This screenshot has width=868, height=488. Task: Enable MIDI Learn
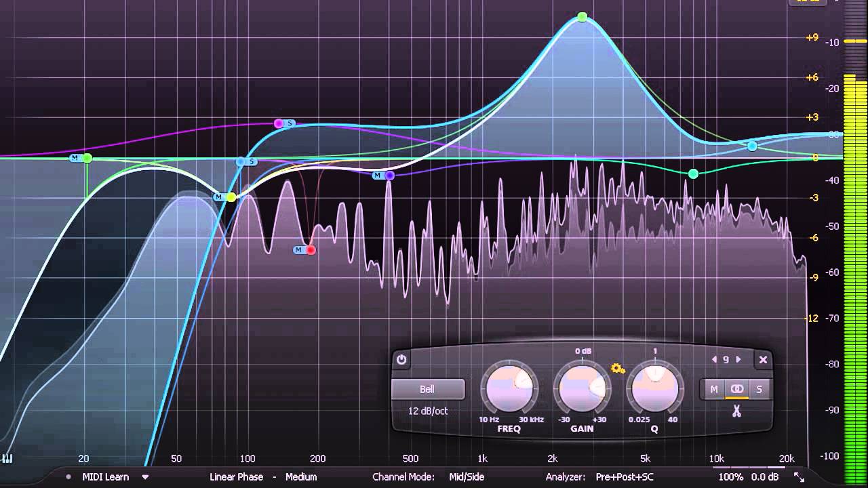click(x=106, y=477)
